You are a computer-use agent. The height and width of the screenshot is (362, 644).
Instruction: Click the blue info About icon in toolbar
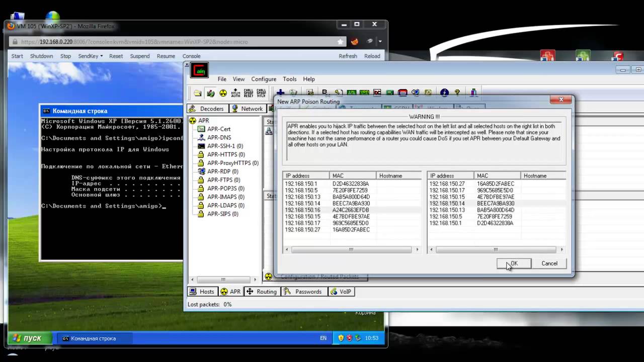[444, 93]
